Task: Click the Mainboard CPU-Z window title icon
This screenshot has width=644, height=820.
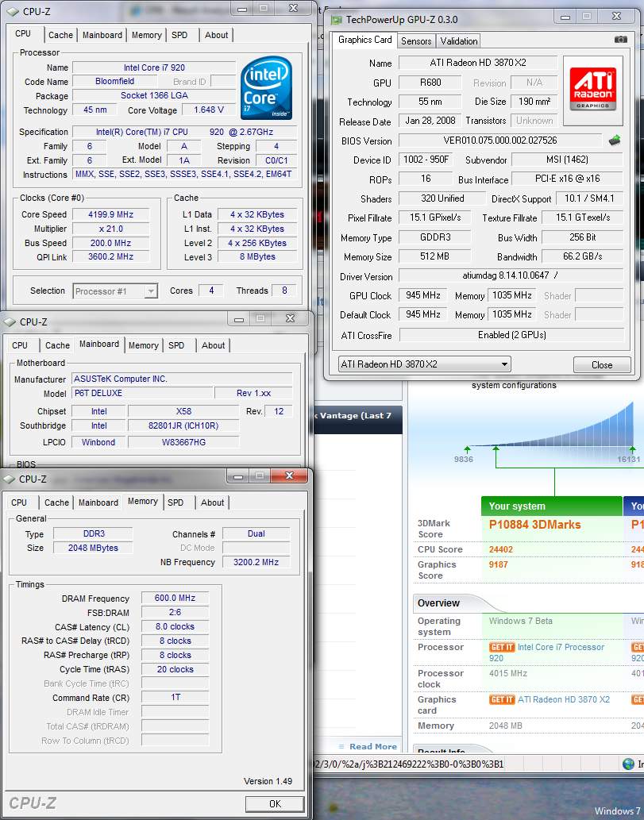Action: pos(10,322)
